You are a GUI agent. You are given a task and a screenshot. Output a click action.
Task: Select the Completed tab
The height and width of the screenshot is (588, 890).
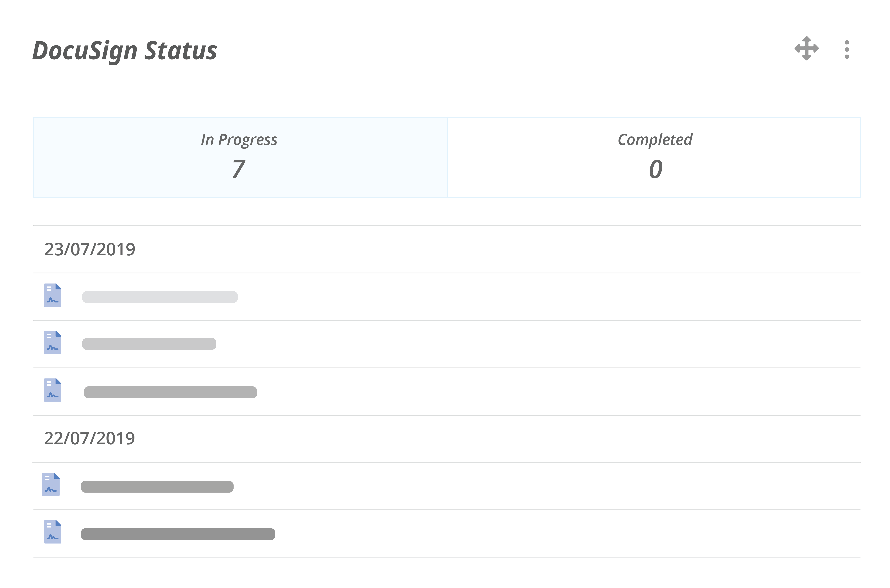click(x=654, y=158)
